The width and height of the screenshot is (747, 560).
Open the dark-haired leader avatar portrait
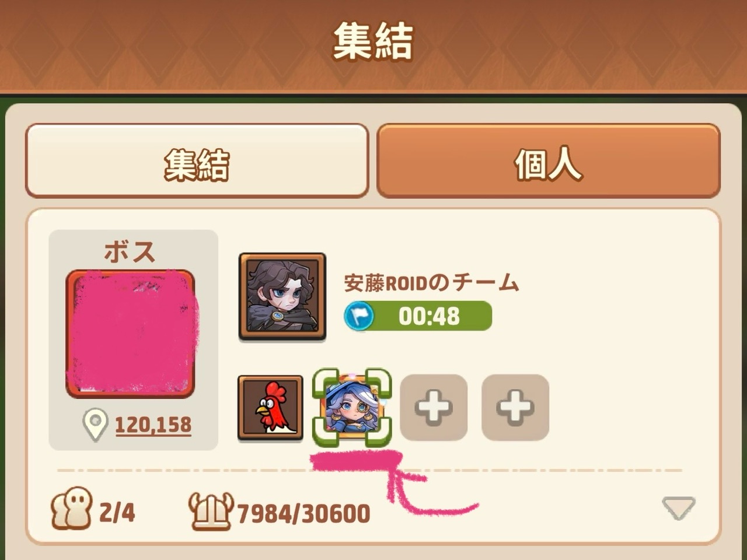pos(282,296)
